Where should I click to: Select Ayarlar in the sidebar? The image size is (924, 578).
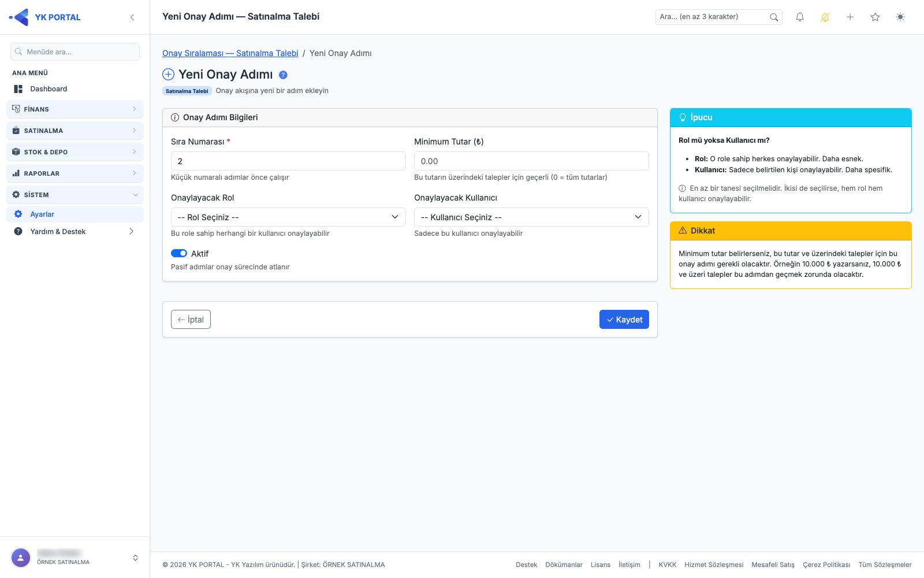[75, 214]
